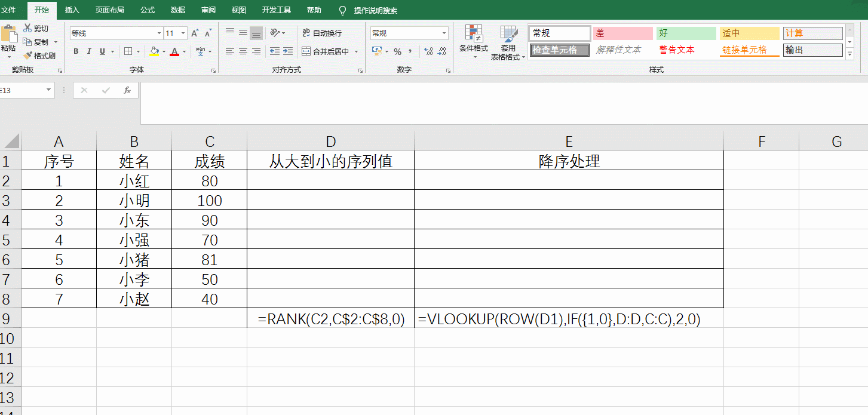
Task: Switch to the Review (审阅) tab
Action: 208,10
